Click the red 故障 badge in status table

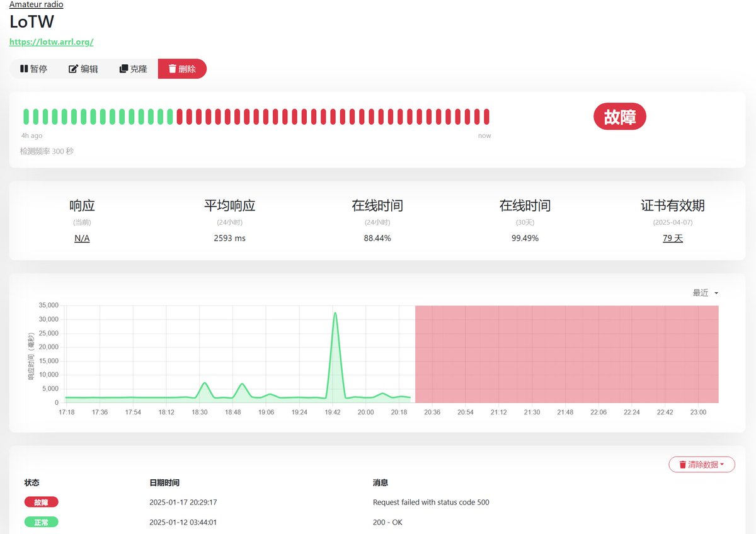point(42,503)
